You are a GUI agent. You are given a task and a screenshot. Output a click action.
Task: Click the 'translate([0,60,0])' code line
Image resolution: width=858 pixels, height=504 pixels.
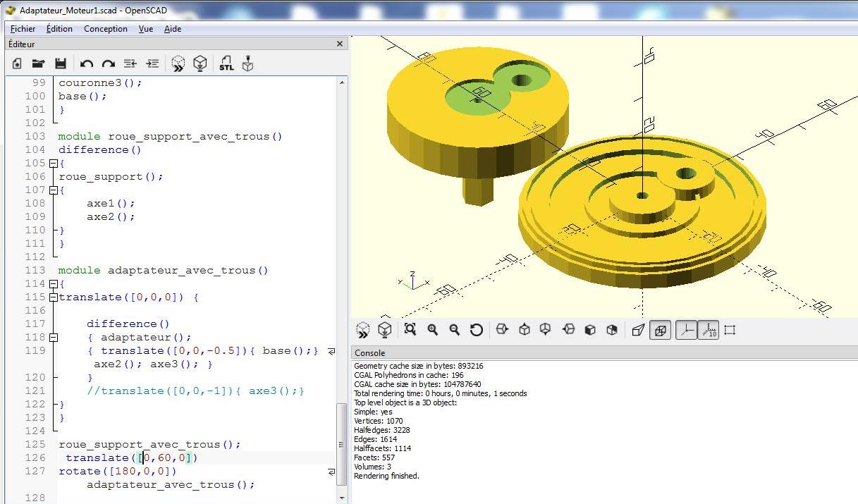(132, 458)
